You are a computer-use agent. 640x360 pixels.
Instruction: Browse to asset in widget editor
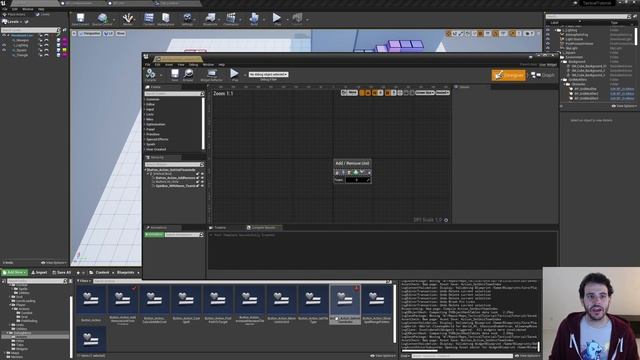[188, 75]
